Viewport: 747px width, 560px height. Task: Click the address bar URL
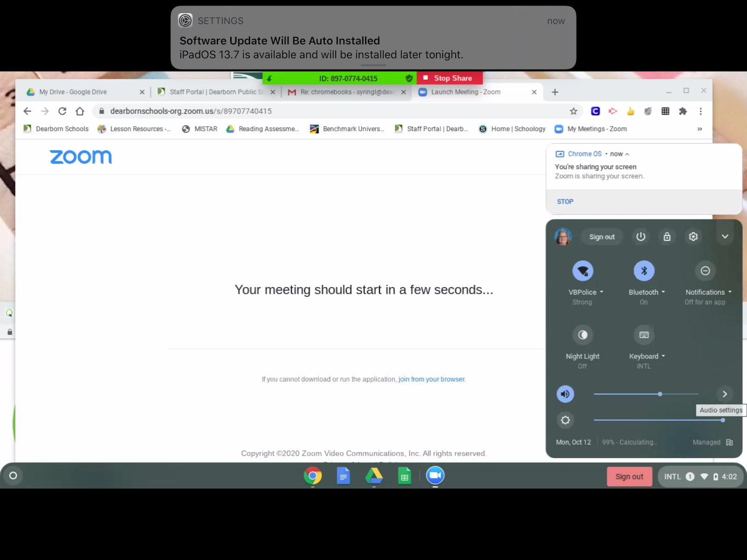point(191,111)
